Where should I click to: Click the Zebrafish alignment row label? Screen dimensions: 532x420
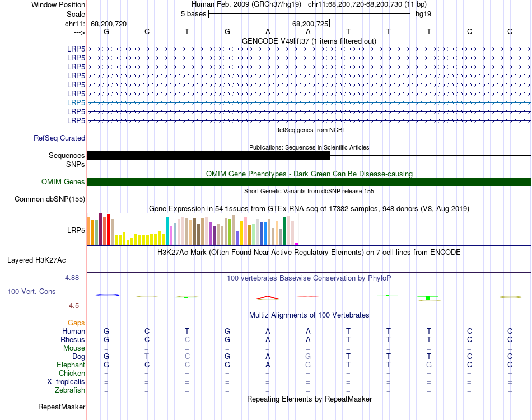pos(70,390)
